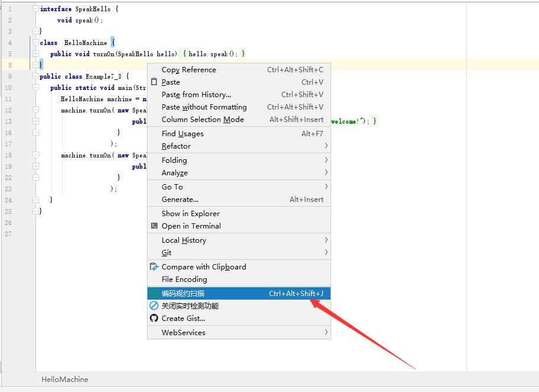Open Local History submenu
This screenshot has height=392, width=539.
[239, 240]
